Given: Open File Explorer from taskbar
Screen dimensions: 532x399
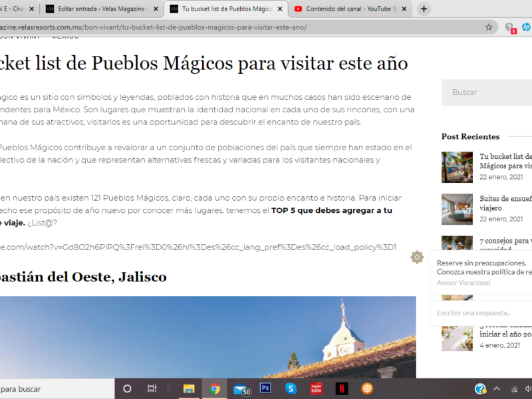Looking at the screenshot, I should click(189, 388).
